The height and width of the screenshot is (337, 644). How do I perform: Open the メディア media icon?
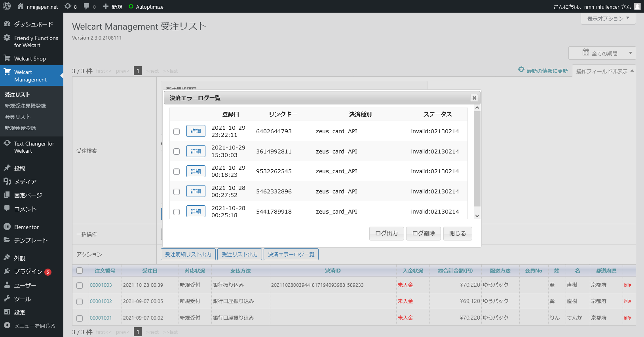click(x=7, y=181)
